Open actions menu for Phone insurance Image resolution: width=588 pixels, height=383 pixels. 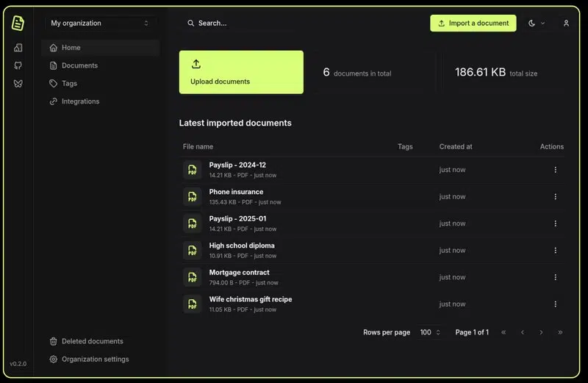pyautogui.click(x=556, y=196)
